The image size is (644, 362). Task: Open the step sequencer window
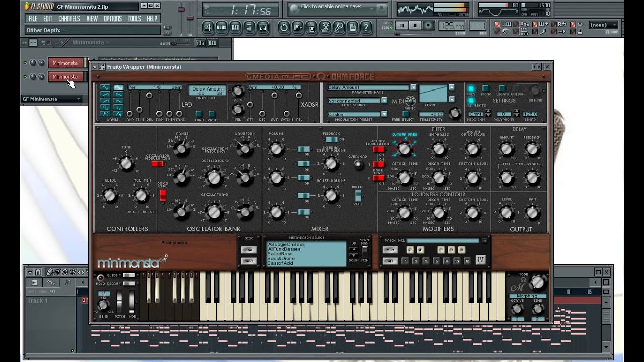click(221, 27)
